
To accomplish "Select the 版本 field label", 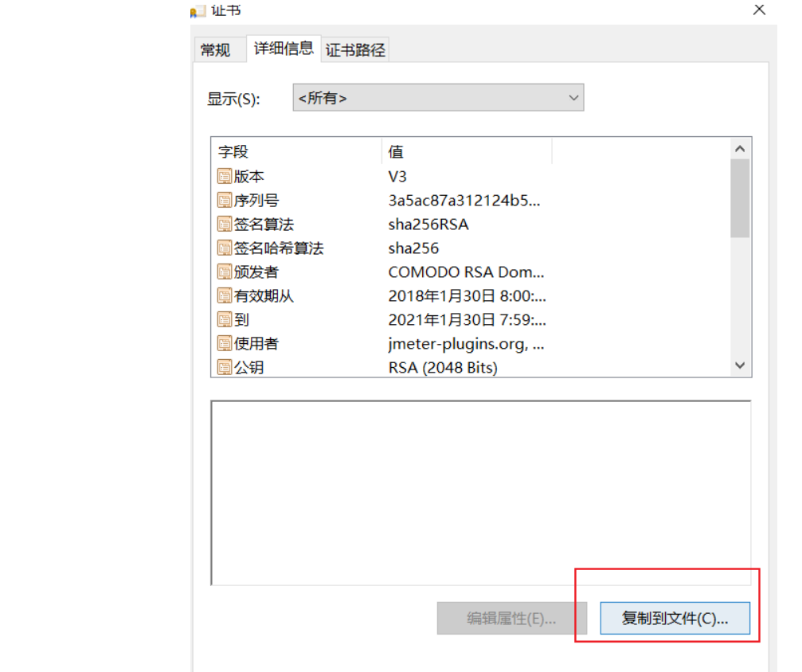I will [248, 177].
